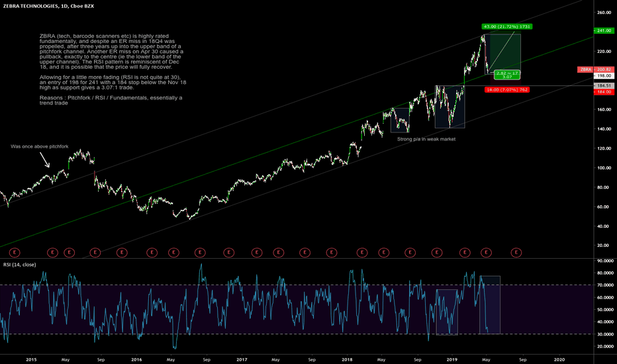Viewport: 617px width, 364px height.
Task: Click the earnings E marker above May 2018 label
Action: (384, 252)
